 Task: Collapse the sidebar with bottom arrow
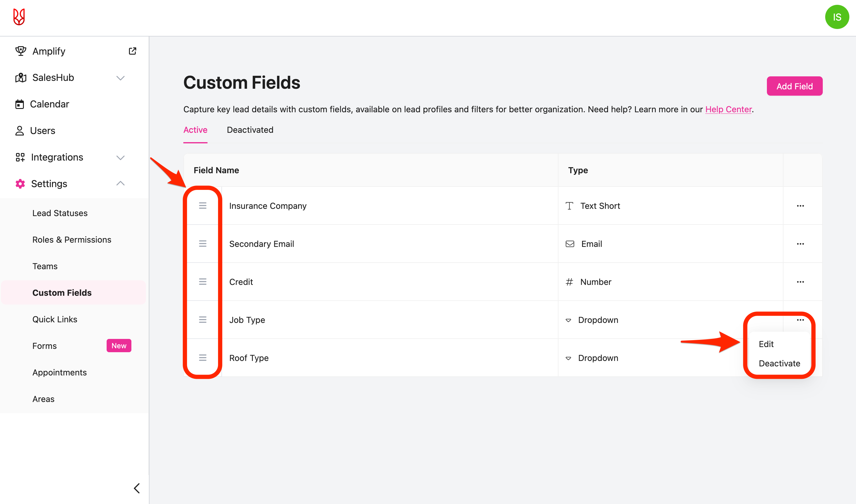tap(137, 488)
